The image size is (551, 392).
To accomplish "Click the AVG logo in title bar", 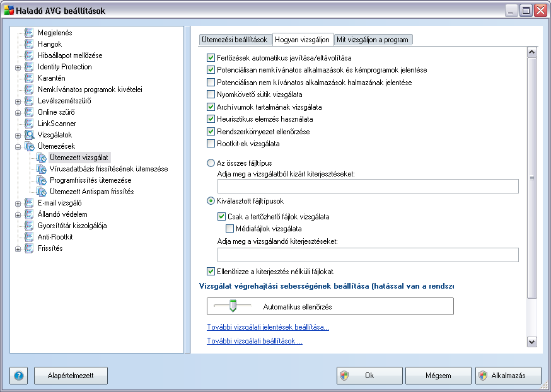I will (9, 11).
